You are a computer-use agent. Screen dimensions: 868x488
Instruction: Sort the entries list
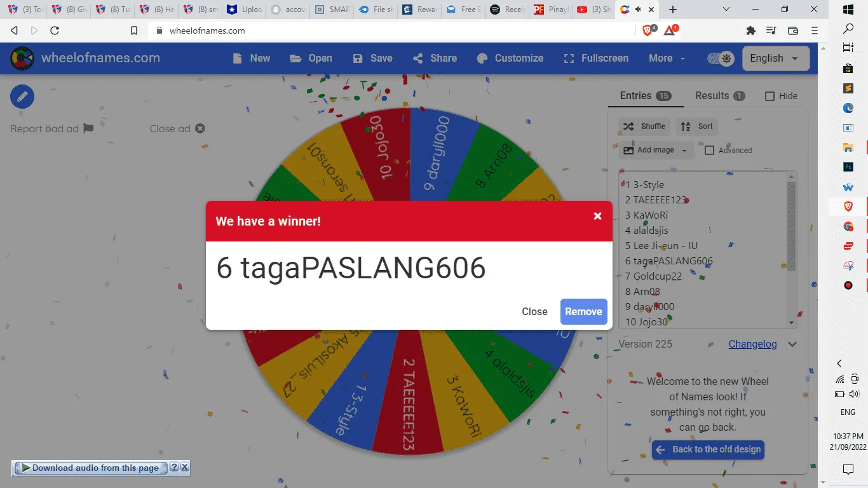697,126
